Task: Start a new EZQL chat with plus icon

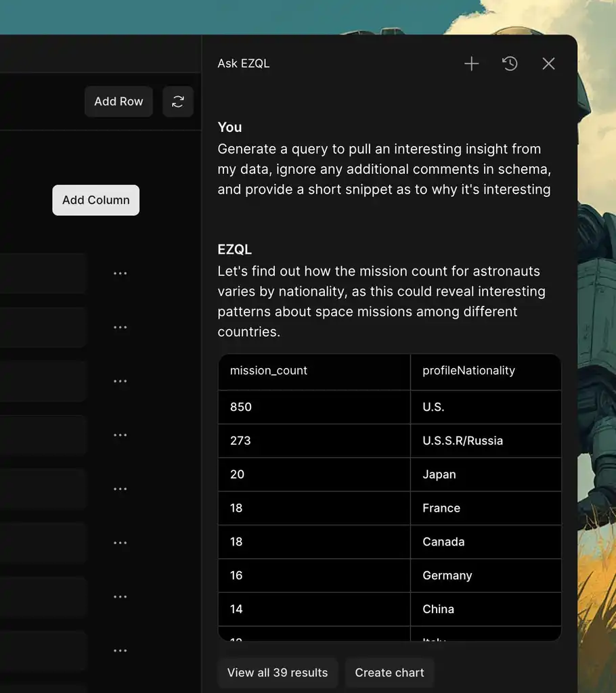Action: (x=471, y=64)
